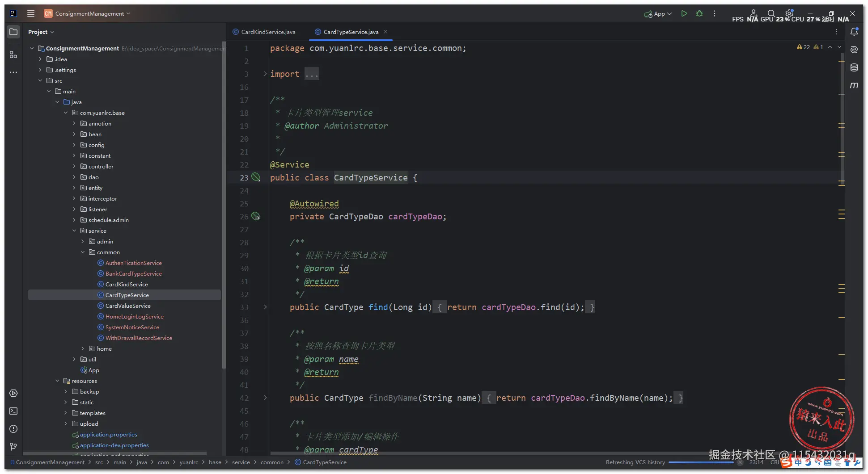This screenshot has height=474, width=868.
Task: Click the HomeLoginLogService class
Action: [x=134, y=316]
